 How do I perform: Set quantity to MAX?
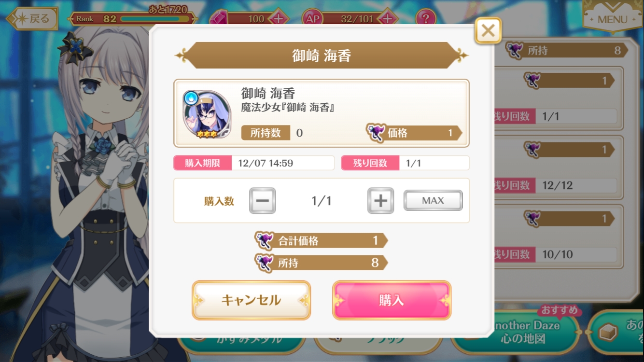(x=433, y=200)
